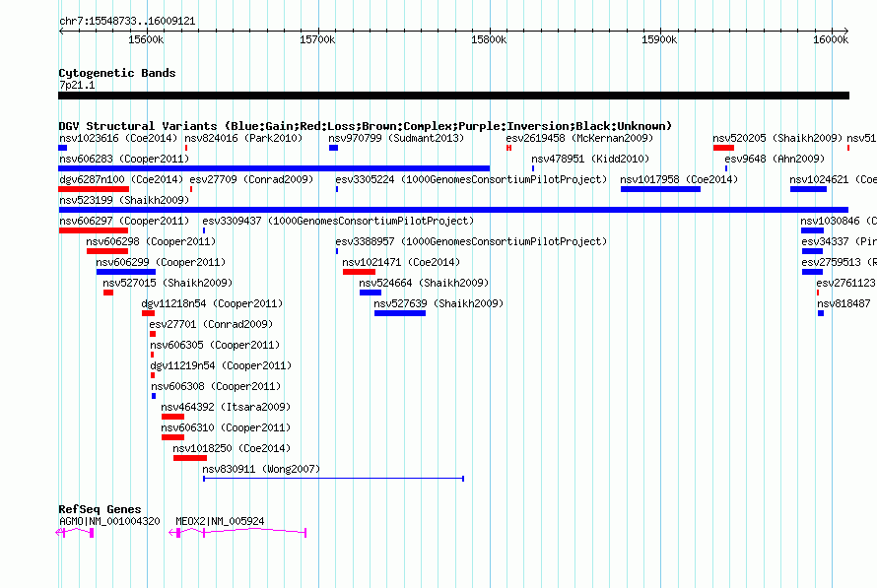Click the nsv1018250 red loss bar

190,458
